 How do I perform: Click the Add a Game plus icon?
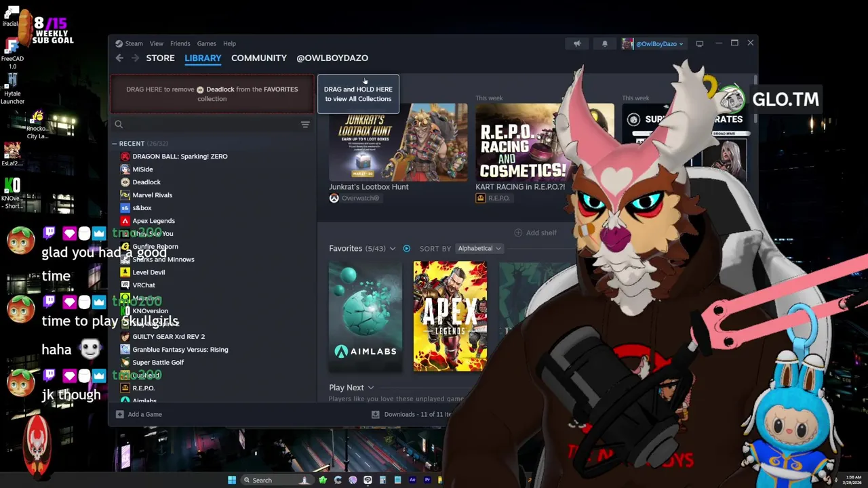[x=119, y=414]
